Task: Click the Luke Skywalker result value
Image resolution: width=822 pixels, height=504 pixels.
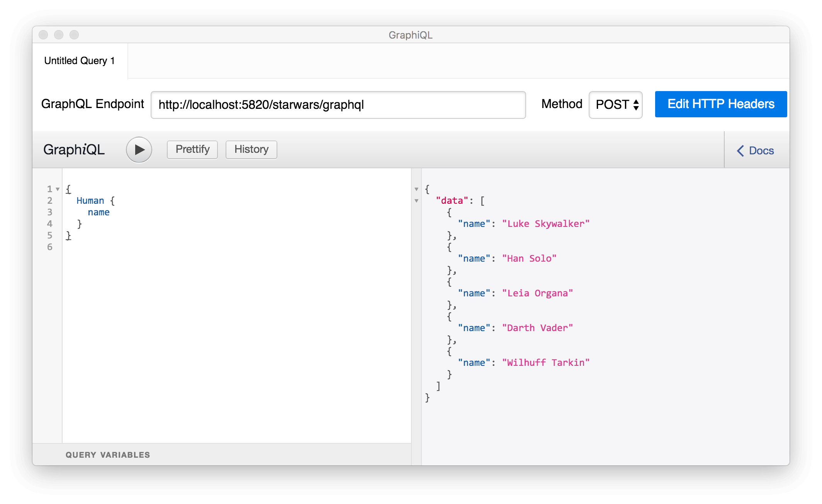Action: (x=546, y=223)
